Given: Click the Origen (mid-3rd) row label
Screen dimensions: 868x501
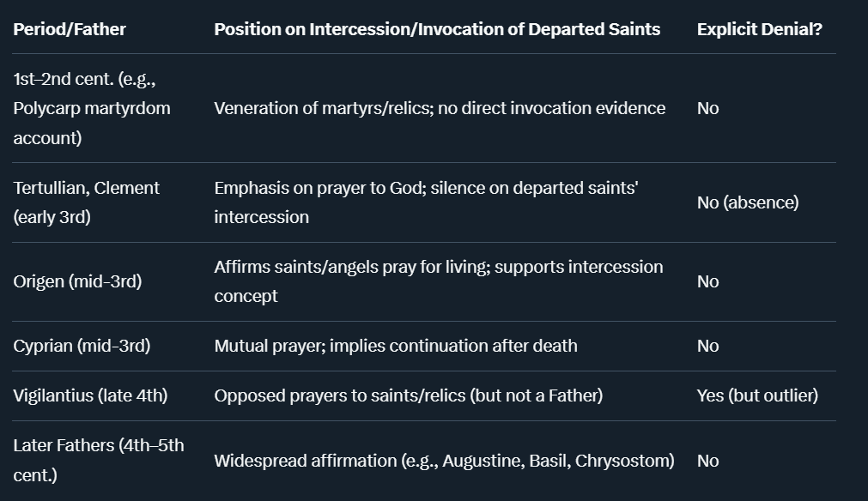Looking at the screenshot, I should pyautogui.click(x=77, y=281).
